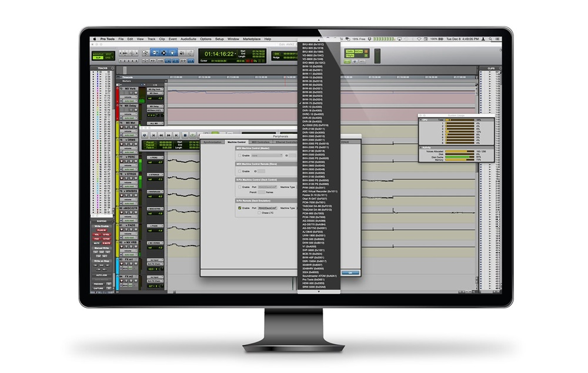Switch to the Synchronization tab
The height and width of the screenshot is (373, 588).
[213, 142]
